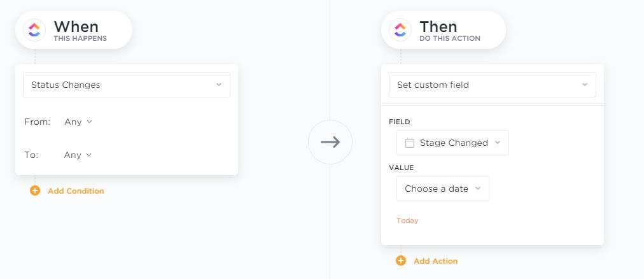Click the ClickUp logo beside Then

(400, 30)
